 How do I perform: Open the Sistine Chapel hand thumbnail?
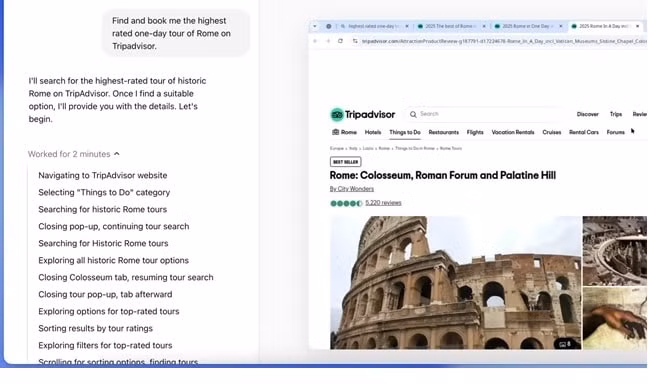(x=615, y=319)
